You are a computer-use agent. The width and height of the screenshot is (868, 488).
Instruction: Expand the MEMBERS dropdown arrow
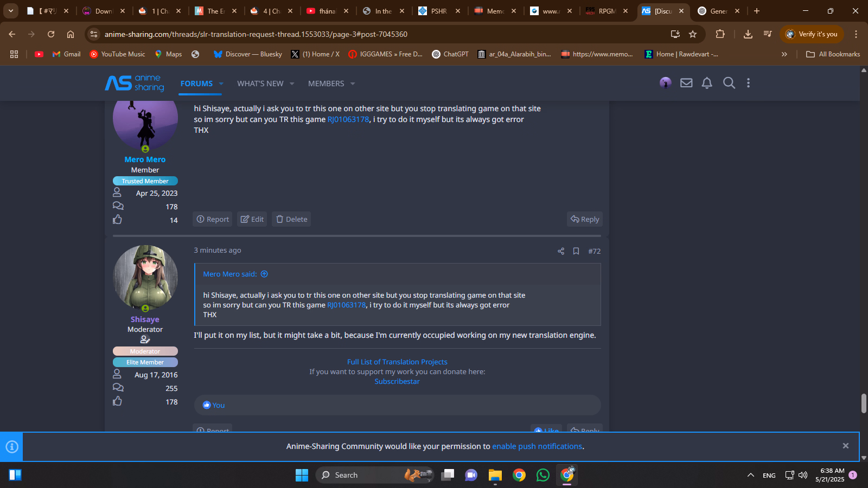pyautogui.click(x=353, y=84)
